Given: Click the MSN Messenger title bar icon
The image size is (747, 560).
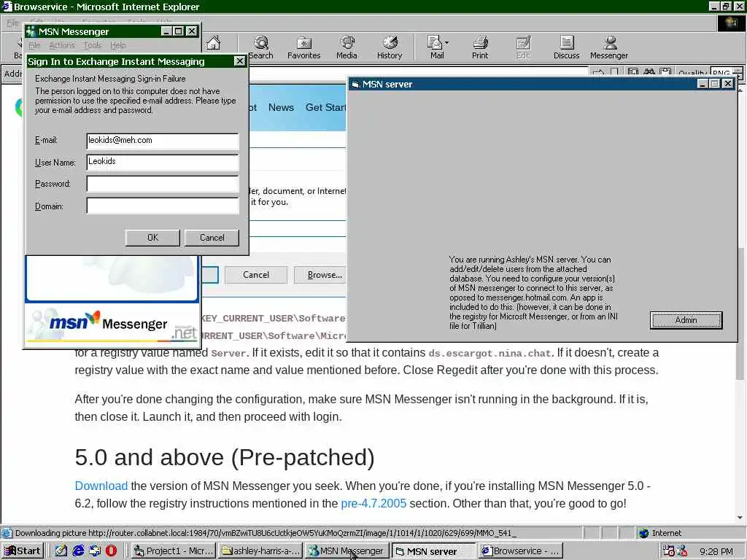Looking at the screenshot, I should [31, 31].
